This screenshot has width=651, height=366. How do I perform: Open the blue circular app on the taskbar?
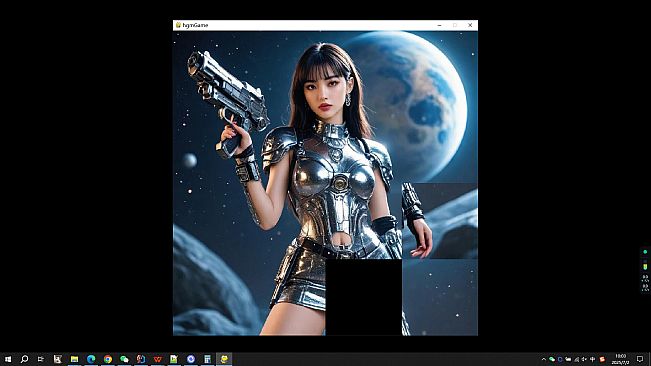click(x=191, y=359)
